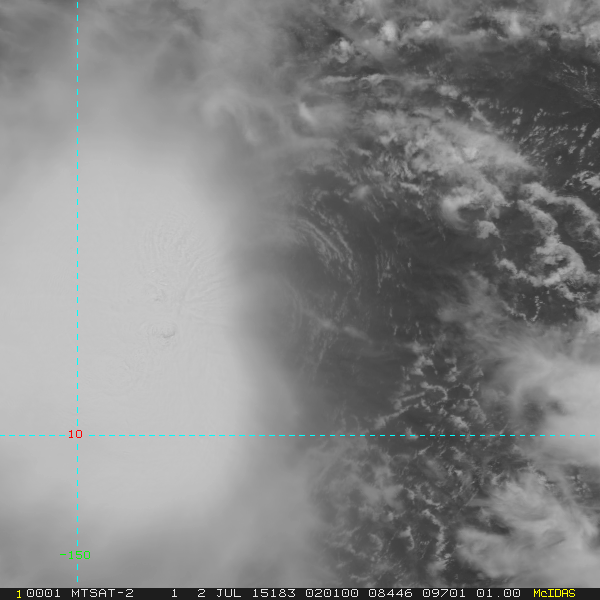Select the 020100 time stamp

[x=331, y=593]
